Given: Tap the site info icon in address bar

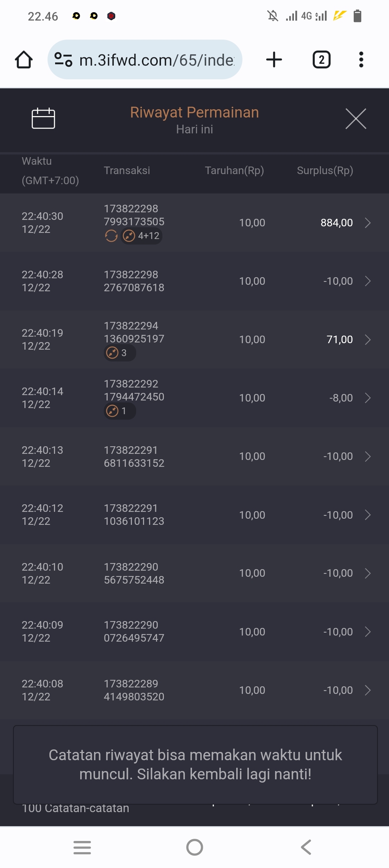Looking at the screenshot, I should [63, 59].
